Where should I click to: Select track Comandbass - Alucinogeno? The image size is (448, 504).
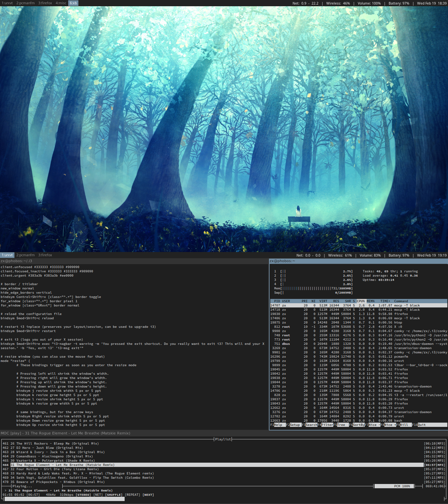click(224, 456)
